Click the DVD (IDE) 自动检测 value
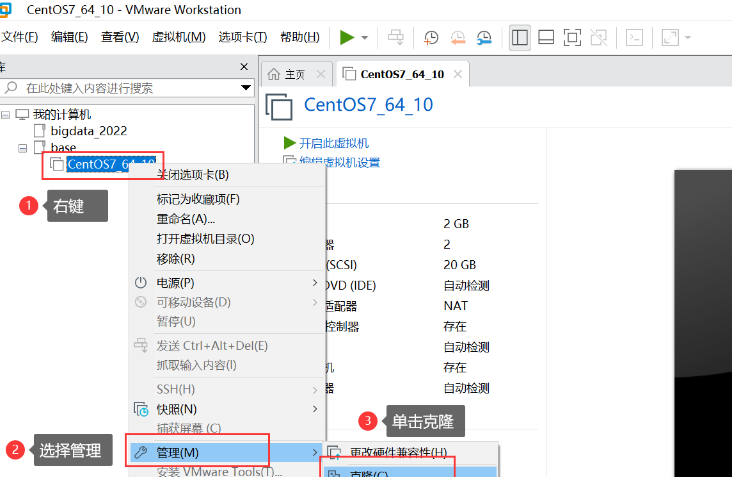This screenshot has width=732, height=477. pyautogui.click(x=466, y=286)
